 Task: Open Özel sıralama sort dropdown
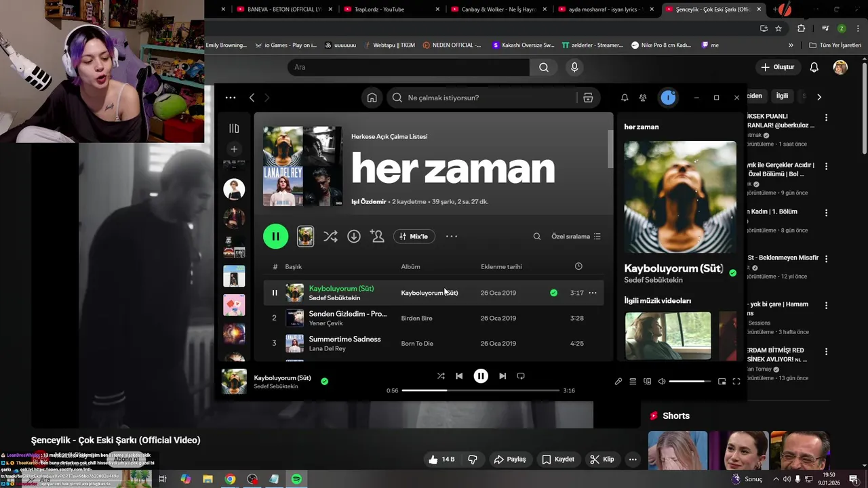point(576,237)
